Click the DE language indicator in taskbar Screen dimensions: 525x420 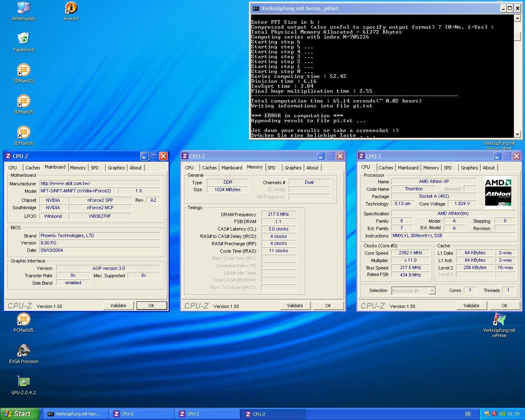[468, 414]
